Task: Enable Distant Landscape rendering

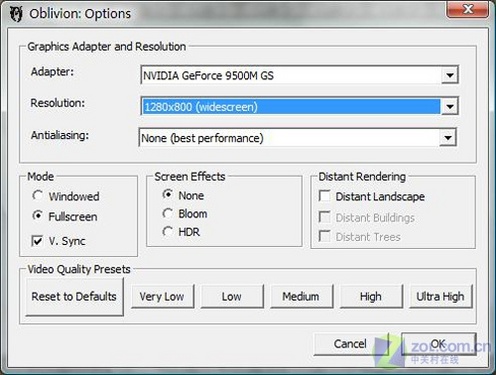Action: (x=372, y=196)
